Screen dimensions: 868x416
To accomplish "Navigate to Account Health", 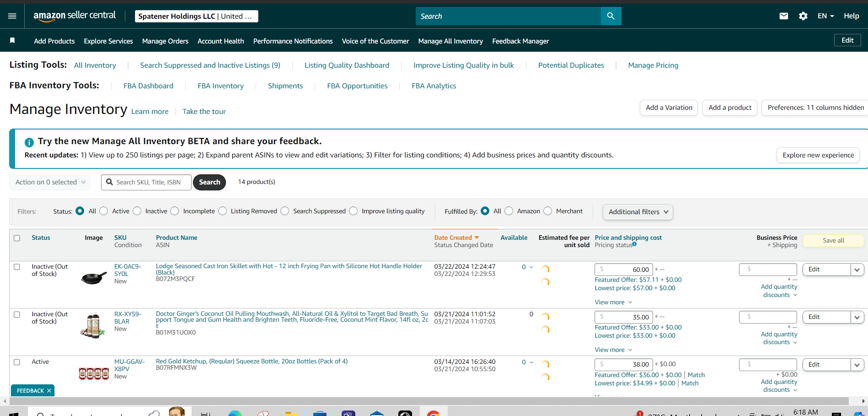I will point(221,41).
